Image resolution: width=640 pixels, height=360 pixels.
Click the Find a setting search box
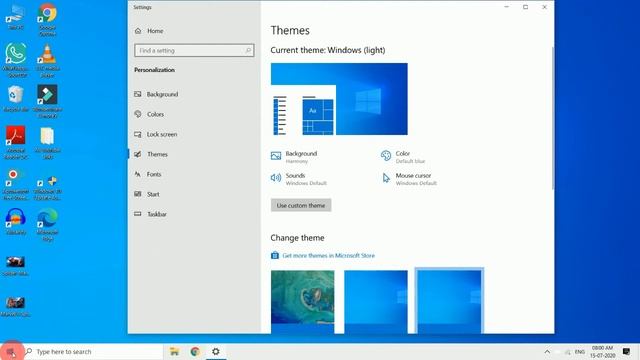pos(194,51)
